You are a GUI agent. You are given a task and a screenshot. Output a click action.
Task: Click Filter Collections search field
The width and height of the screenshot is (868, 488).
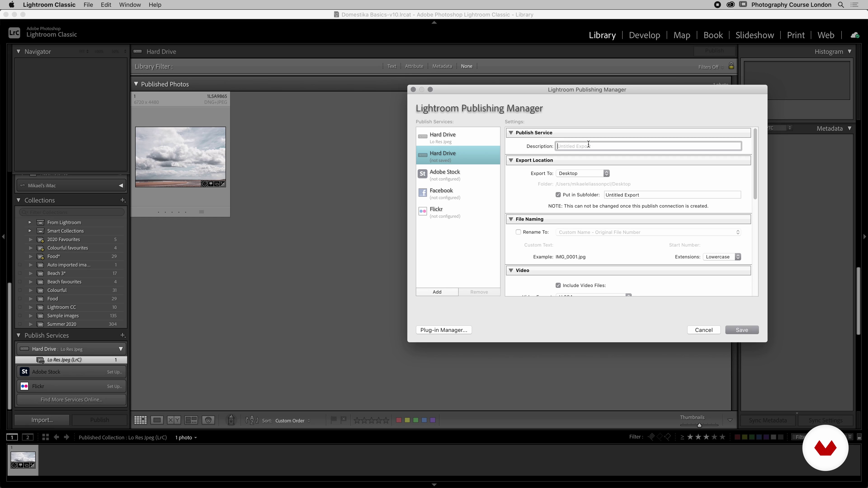(x=72, y=212)
